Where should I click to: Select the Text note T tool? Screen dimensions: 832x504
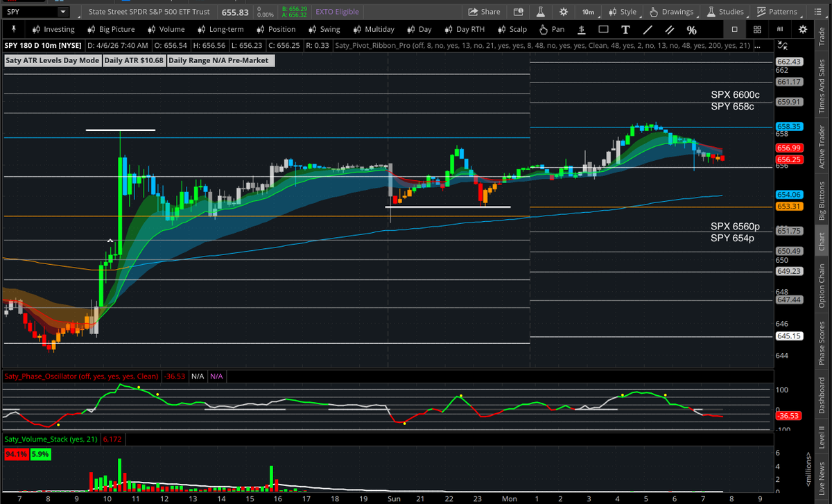625,29
